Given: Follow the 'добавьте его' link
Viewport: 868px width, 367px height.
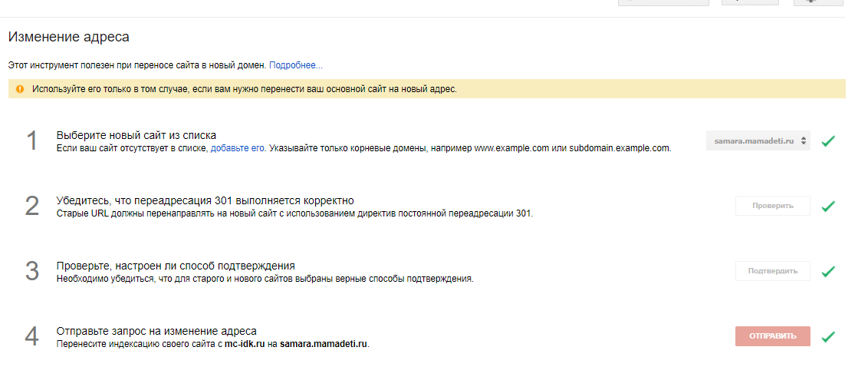Looking at the screenshot, I should click(x=238, y=148).
